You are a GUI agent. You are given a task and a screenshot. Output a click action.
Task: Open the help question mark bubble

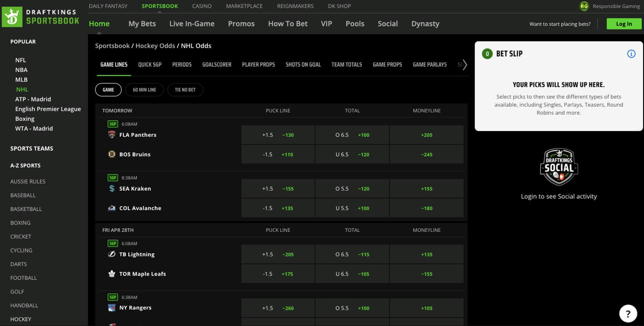coord(628,314)
